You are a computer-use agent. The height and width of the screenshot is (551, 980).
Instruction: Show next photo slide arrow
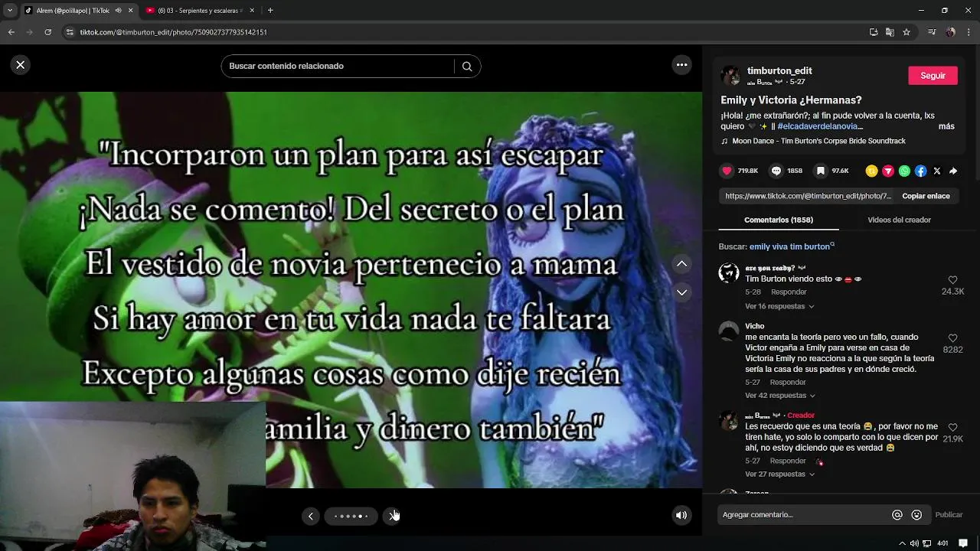[392, 516]
